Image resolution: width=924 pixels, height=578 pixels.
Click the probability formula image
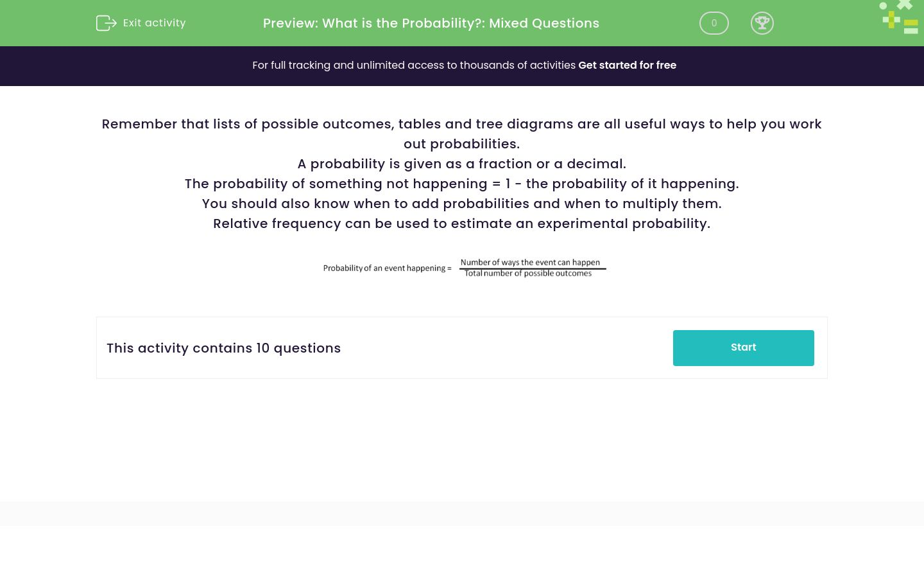pyautogui.click(x=464, y=268)
